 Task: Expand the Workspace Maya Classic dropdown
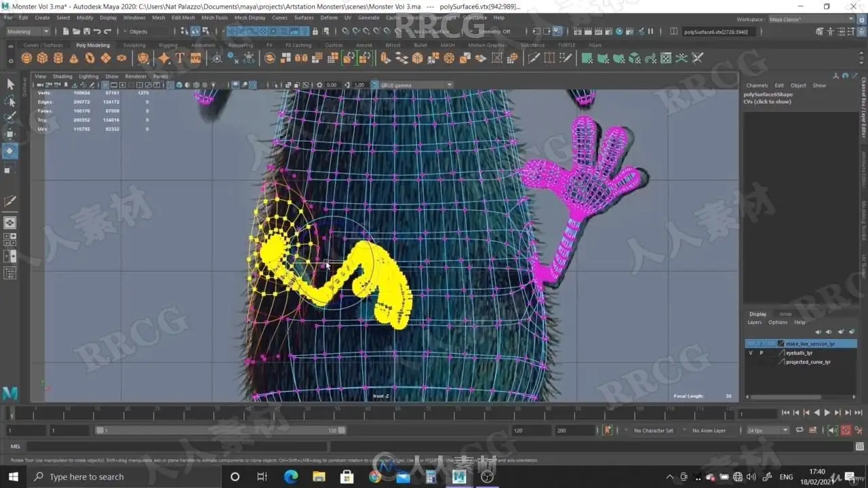pyautogui.click(x=810, y=20)
